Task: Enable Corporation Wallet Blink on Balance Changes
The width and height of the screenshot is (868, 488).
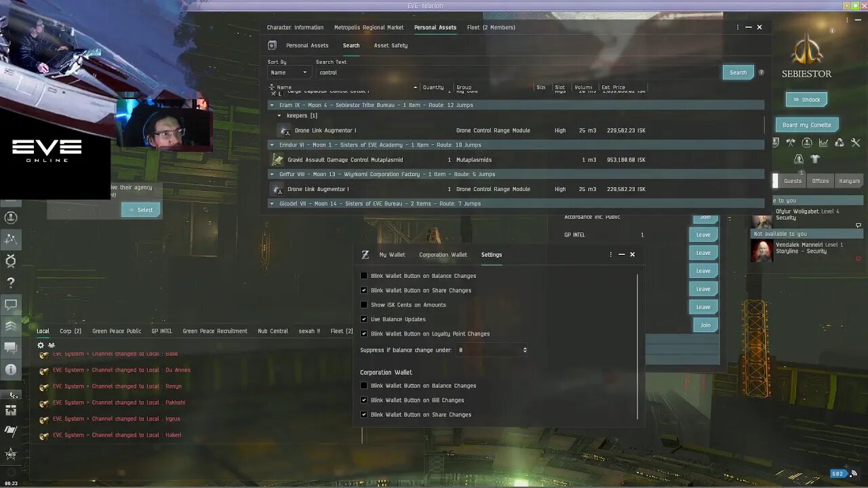Action: click(363, 386)
